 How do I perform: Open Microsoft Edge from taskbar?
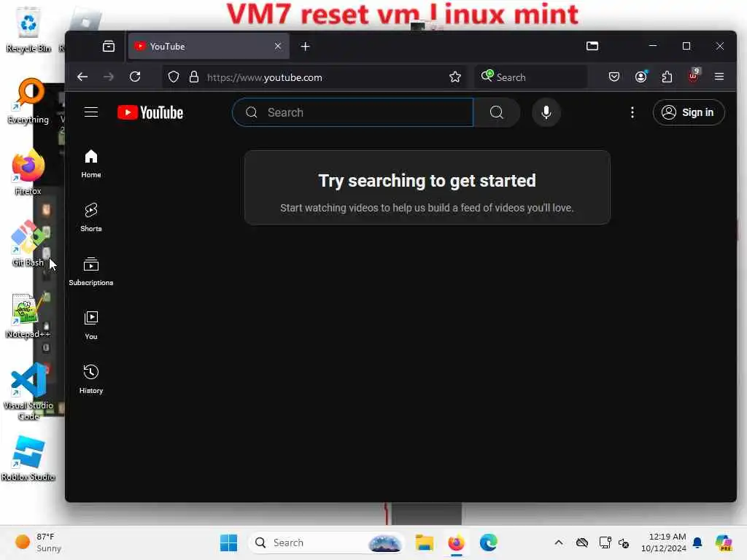click(x=488, y=542)
